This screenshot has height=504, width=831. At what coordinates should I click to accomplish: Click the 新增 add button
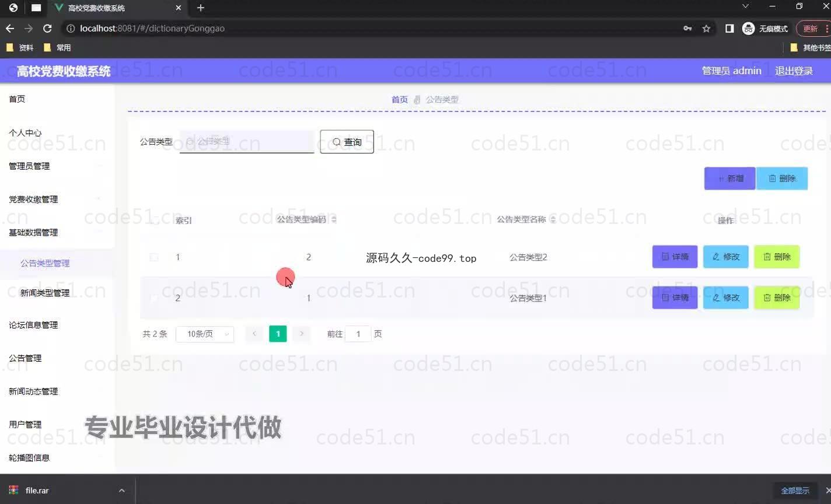click(729, 178)
